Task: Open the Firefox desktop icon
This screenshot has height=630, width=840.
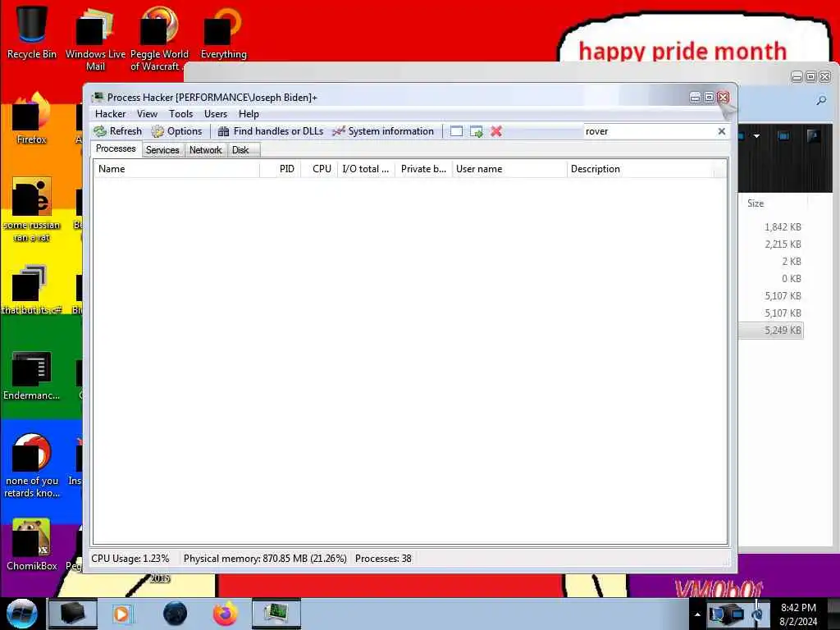Action: pos(32,118)
